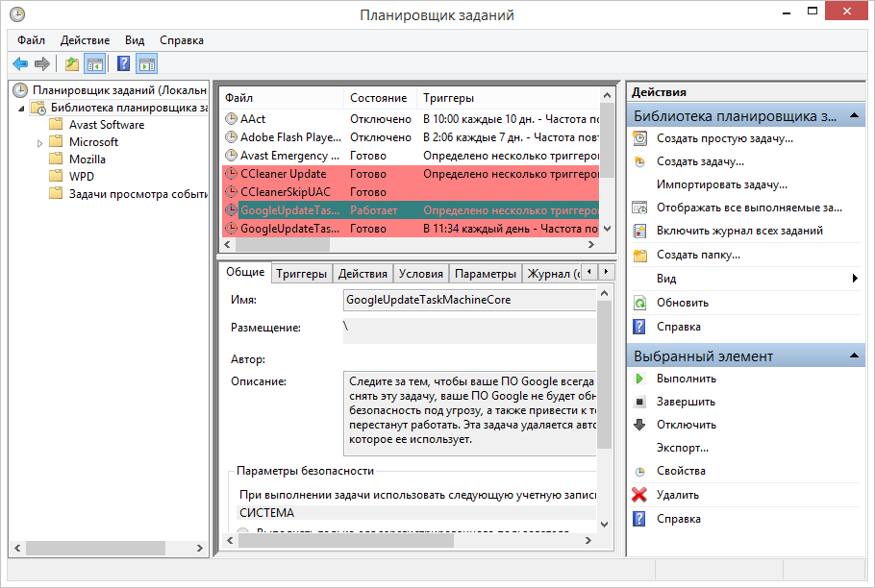Click the Справка icon under Удалить
Viewport: 875px width, 588px height.
(639, 519)
